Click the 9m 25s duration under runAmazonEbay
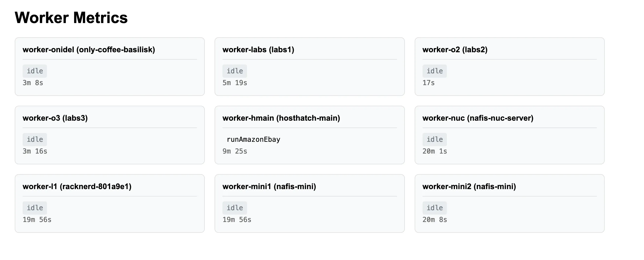The width and height of the screenshot is (644, 260). click(235, 151)
